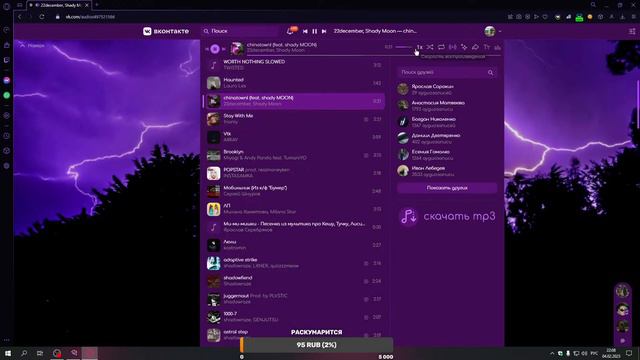Skip to next track in top header

pyautogui.click(x=324, y=31)
